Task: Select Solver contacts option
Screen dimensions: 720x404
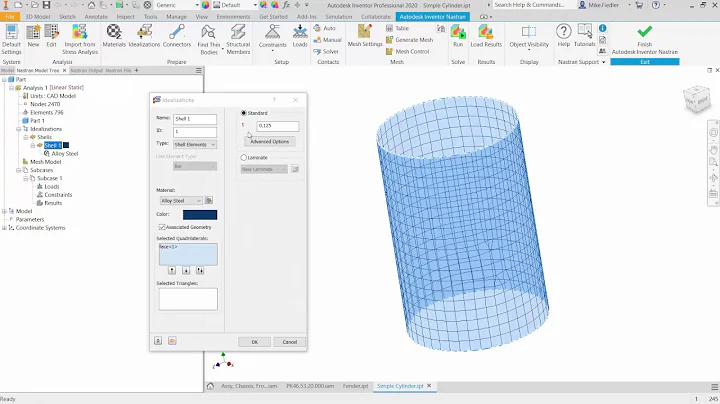Action: 326,51
